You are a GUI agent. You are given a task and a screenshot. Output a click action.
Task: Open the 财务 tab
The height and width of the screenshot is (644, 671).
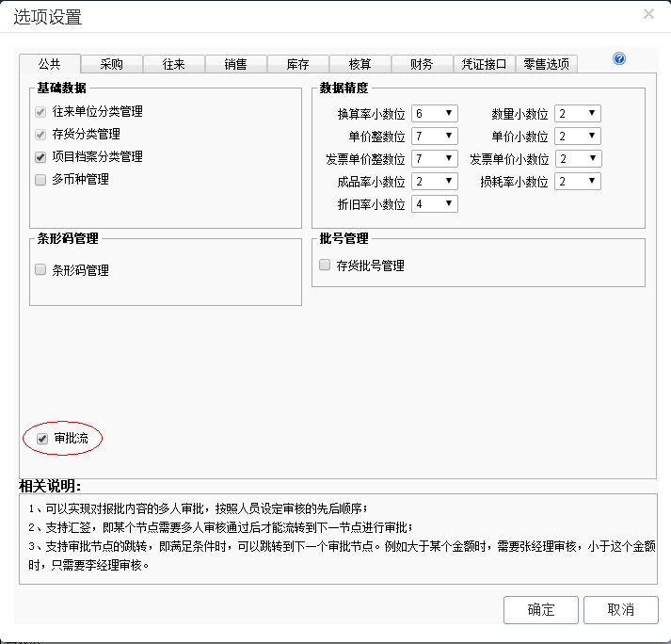coord(422,64)
